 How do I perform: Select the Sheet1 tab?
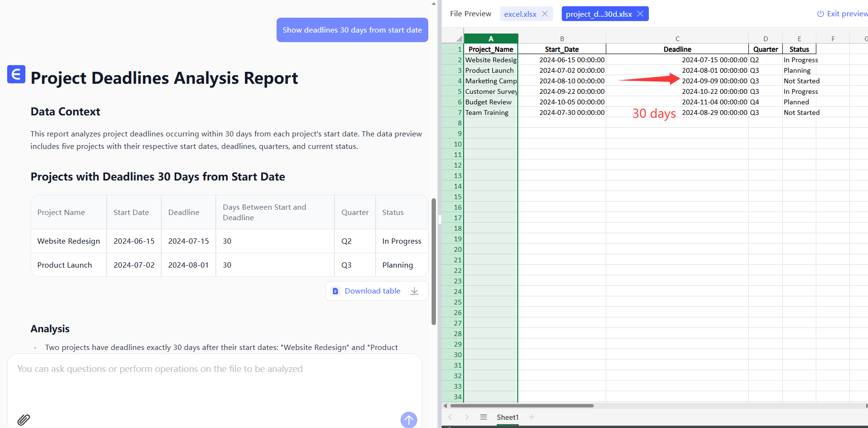[507, 417]
